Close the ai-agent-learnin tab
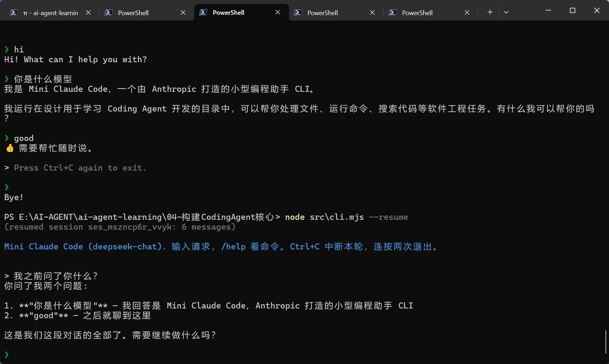This screenshot has height=364, width=609. pyautogui.click(x=88, y=13)
